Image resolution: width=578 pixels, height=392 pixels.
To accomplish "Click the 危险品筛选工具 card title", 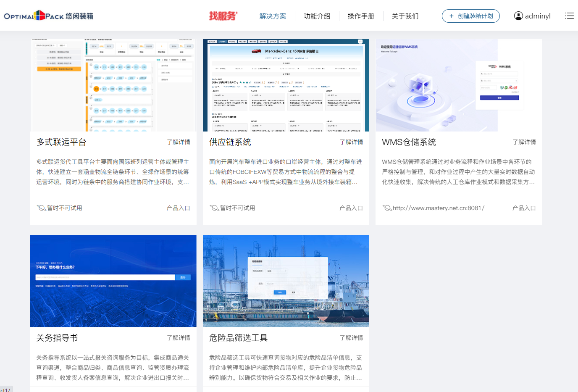I will pos(239,338).
